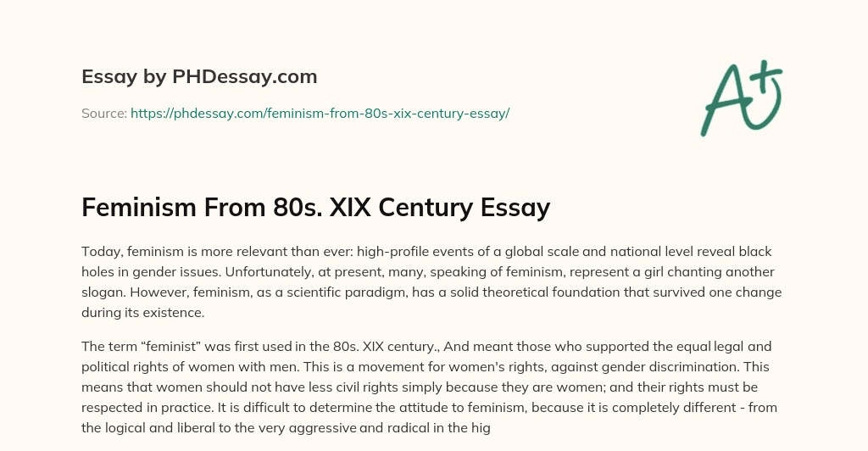868x451 pixels.
Task: Click the paragraph starting "Today, feminism is more relevant"
Action: pos(431,281)
